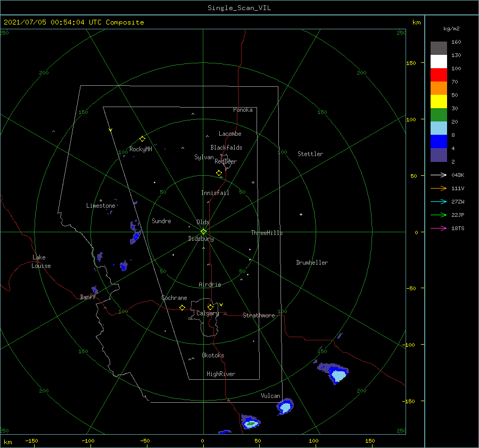Click the Lake Louise map label
The width and height of the screenshot is (479, 448).
tap(41, 262)
